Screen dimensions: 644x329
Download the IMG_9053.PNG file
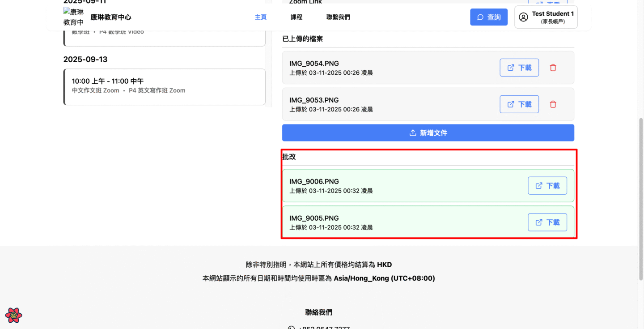(x=519, y=104)
